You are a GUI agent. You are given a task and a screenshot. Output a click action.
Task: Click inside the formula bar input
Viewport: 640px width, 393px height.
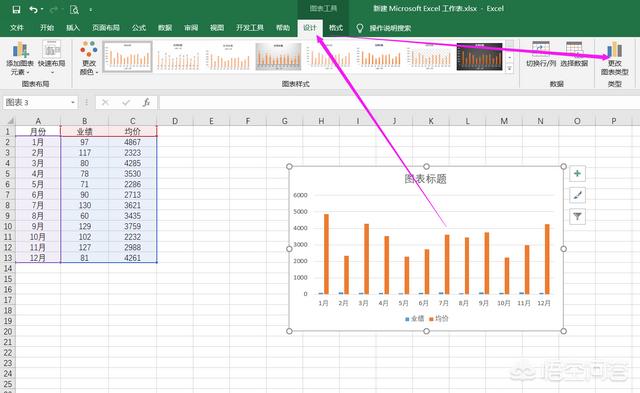[398, 102]
